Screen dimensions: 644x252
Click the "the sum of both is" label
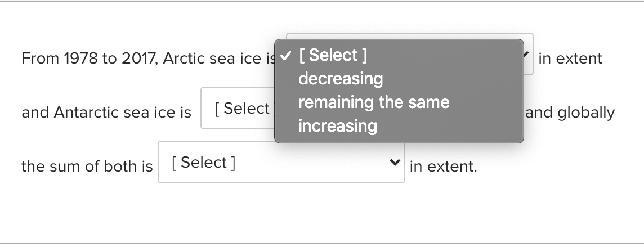tap(87, 166)
